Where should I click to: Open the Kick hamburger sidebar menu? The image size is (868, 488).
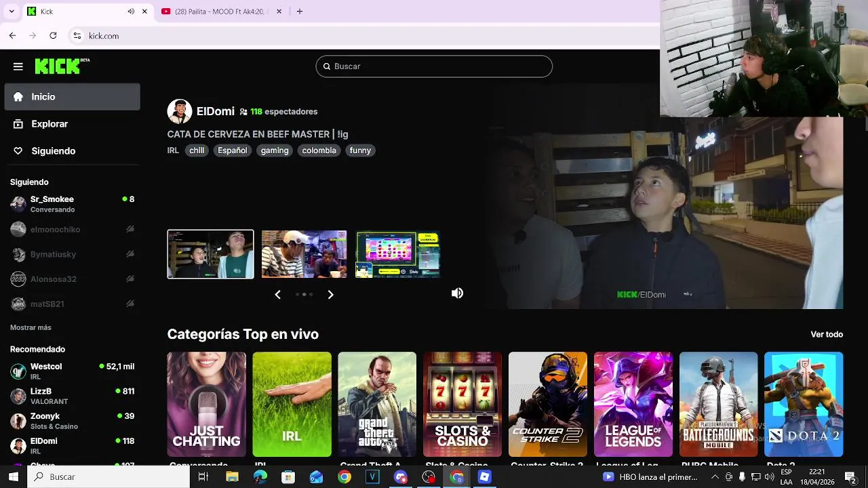pyautogui.click(x=18, y=66)
